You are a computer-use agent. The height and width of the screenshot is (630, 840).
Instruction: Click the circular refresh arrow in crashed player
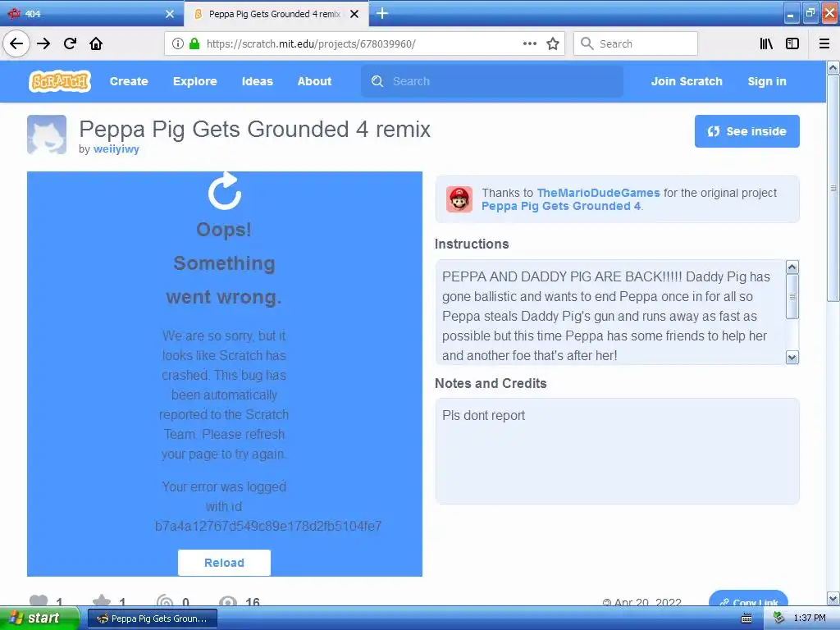pos(225,190)
